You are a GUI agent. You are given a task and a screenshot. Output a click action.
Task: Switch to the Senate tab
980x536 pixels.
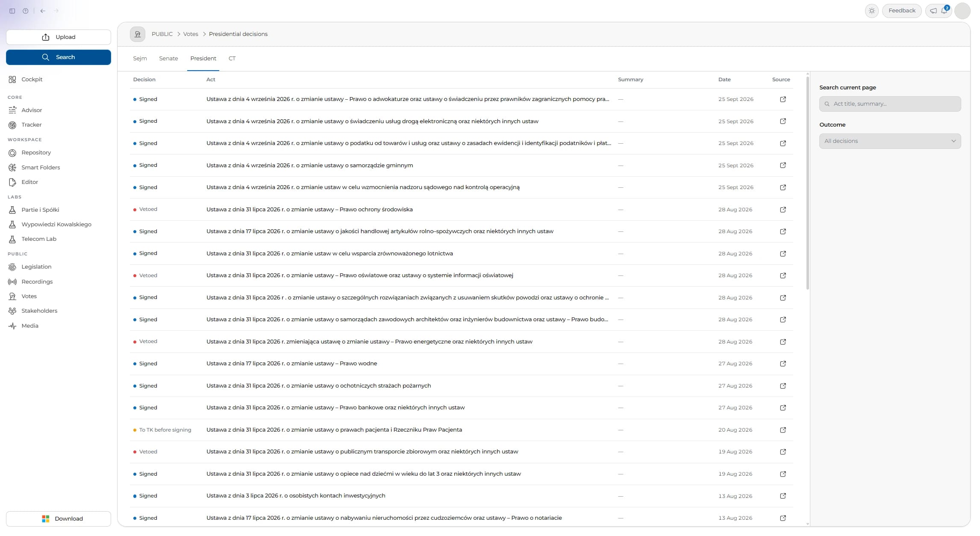click(168, 59)
